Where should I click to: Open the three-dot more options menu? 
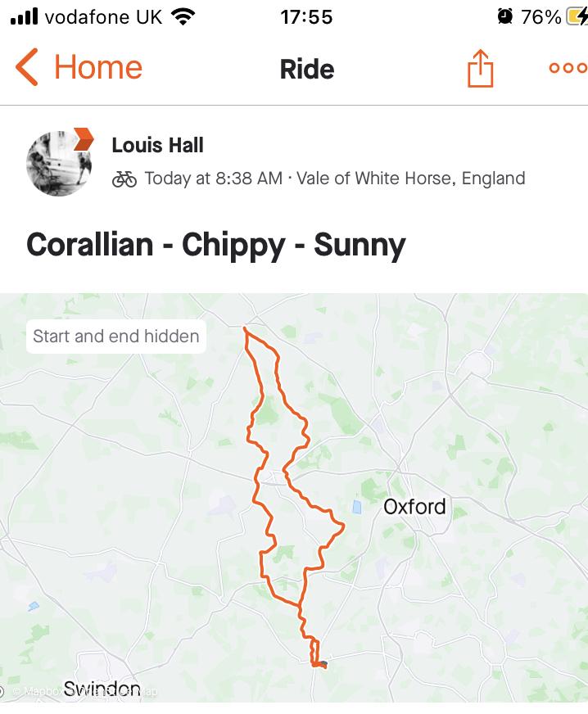(x=567, y=68)
